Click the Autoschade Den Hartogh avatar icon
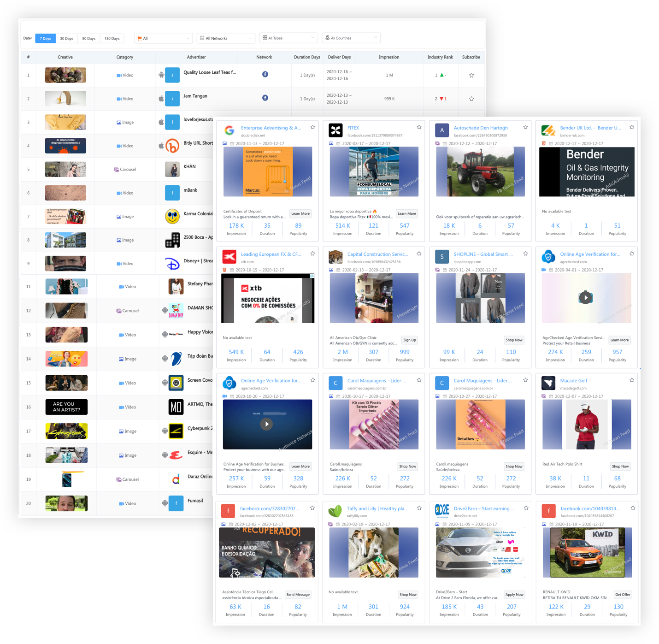Screen dimensions: 659x644 pos(442,130)
